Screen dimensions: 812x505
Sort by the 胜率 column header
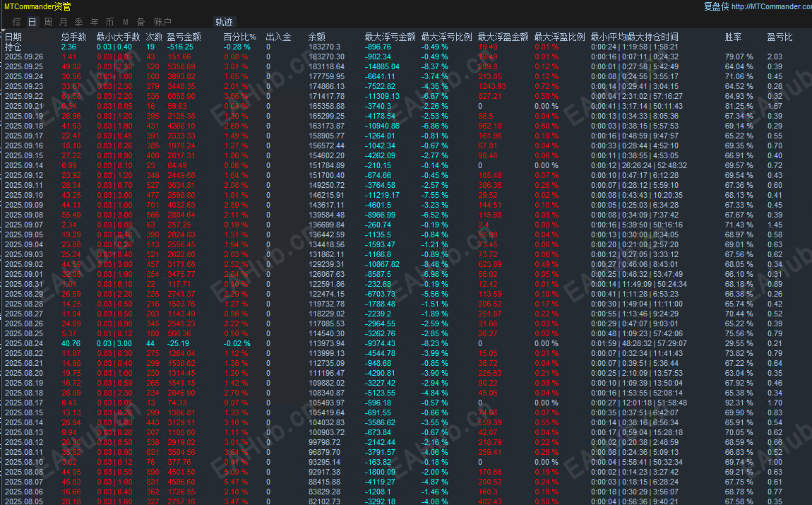point(733,37)
